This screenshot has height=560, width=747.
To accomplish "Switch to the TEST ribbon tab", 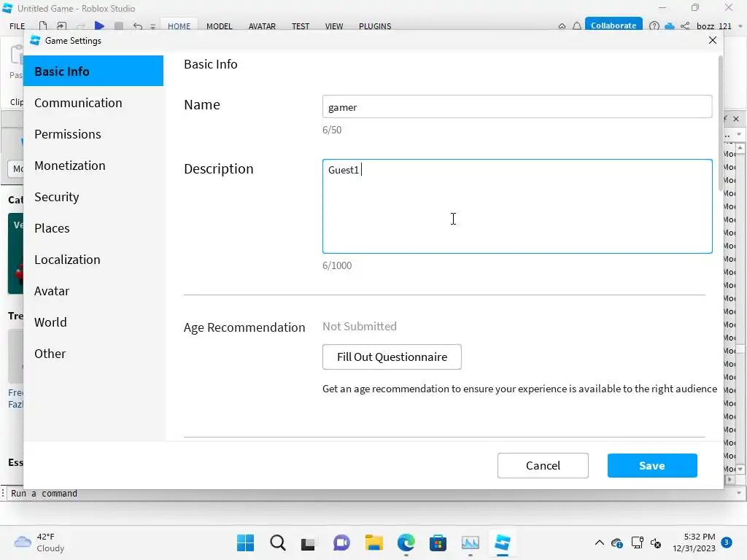I will coord(301,26).
